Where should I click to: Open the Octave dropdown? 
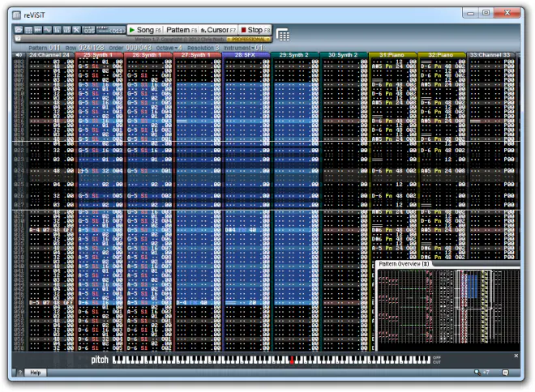click(169, 48)
